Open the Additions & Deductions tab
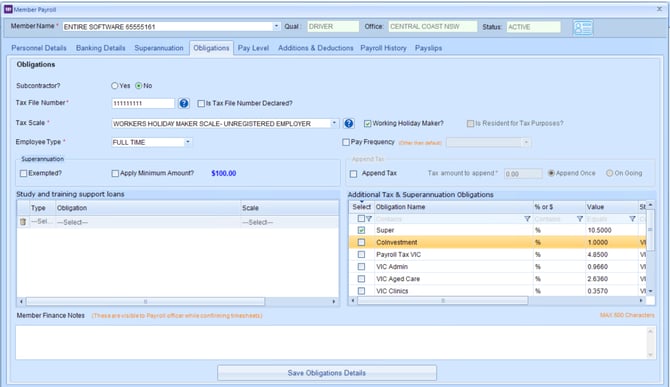 pos(316,48)
